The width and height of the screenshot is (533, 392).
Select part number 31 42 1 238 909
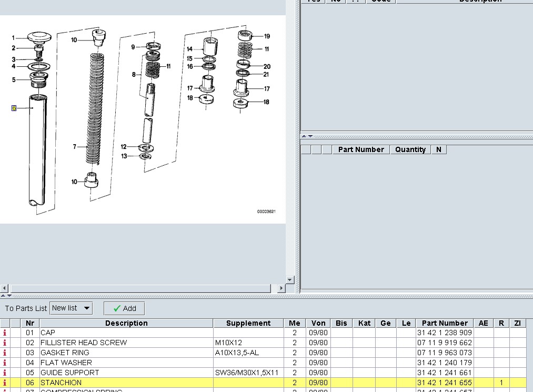tap(444, 333)
